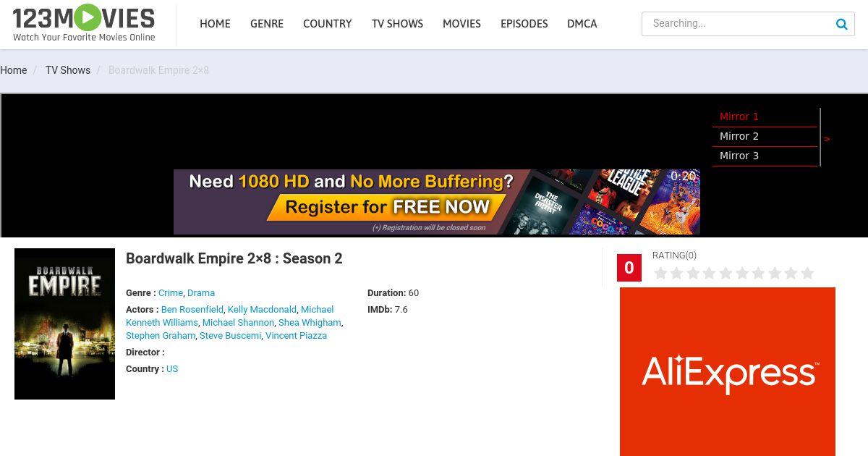
Task: Rate the episode with the fifth star
Action: 726,273
